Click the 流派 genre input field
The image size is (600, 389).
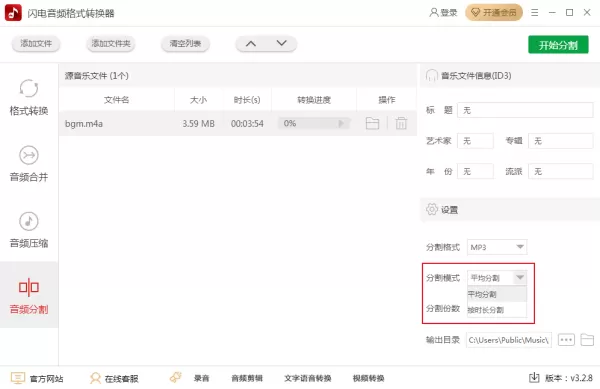tap(561, 171)
